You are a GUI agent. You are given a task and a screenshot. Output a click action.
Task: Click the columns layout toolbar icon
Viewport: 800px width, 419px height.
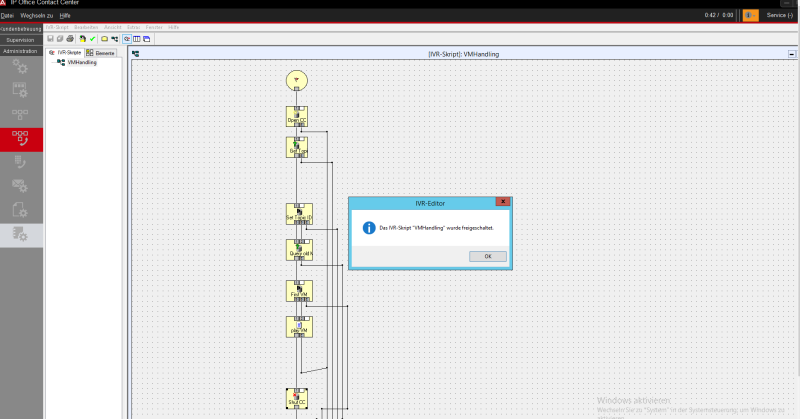tap(137, 39)
